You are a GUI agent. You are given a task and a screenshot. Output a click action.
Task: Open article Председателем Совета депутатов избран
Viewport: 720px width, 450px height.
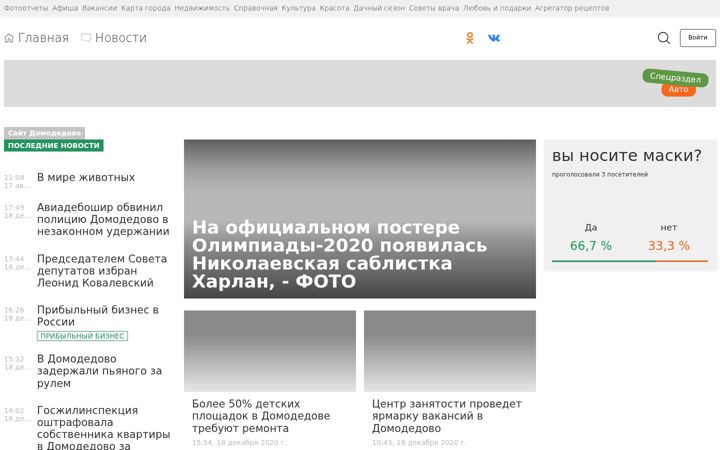(102, 270)
